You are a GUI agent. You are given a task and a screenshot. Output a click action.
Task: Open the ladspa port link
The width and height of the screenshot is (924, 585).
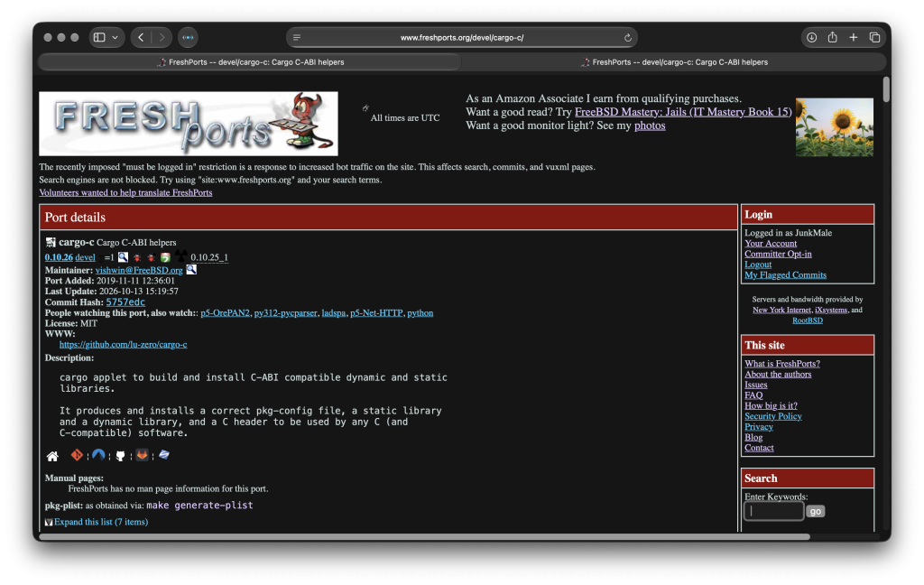[x=334, y=313]
